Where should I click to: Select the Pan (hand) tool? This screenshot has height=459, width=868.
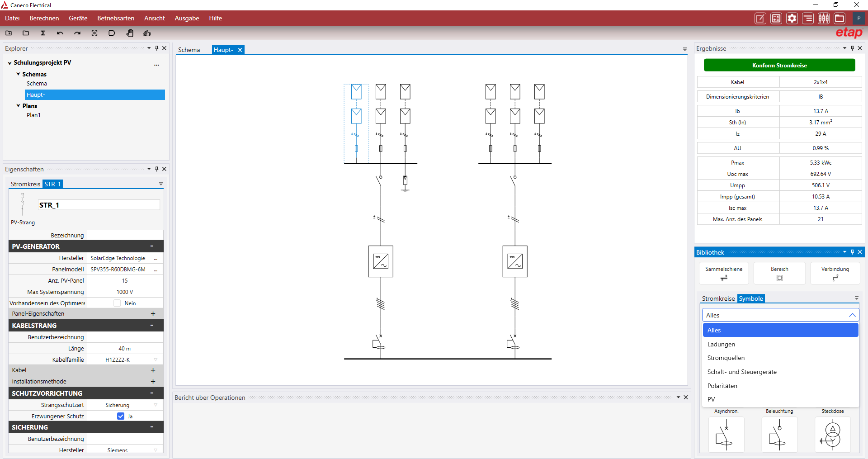tap(130, 33)
